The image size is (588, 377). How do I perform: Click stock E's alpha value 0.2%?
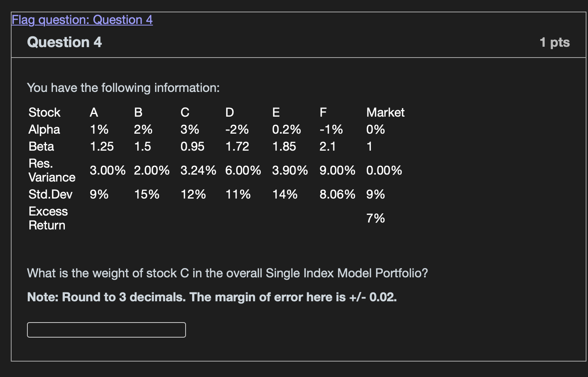coord(286,129)
